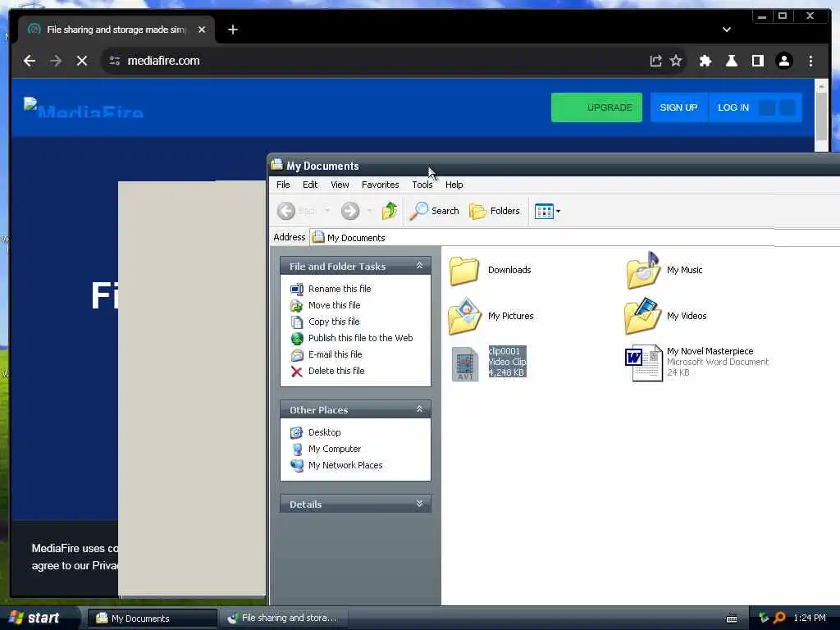Select the clip0001 AVI video file

click(x=489, y=363)
